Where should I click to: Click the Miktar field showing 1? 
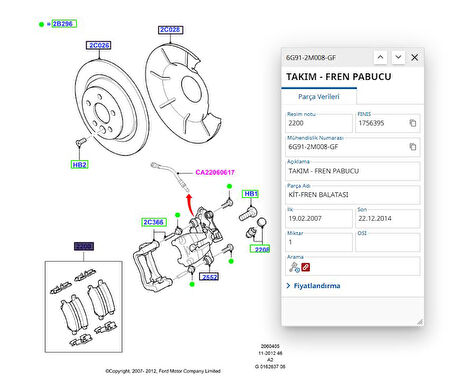[x=319, y=242]
